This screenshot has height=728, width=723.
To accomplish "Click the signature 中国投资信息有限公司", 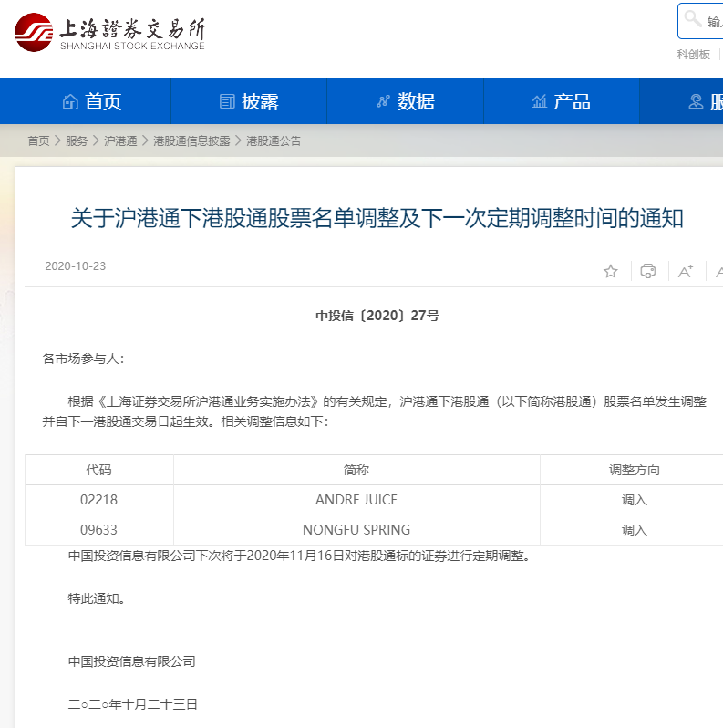I will 132,661.
